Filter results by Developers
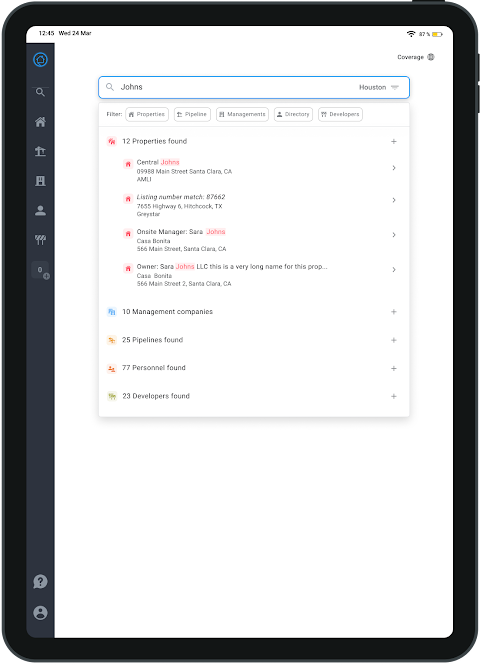The height and width of the screenshot is (665, 480). pos(340,115)
